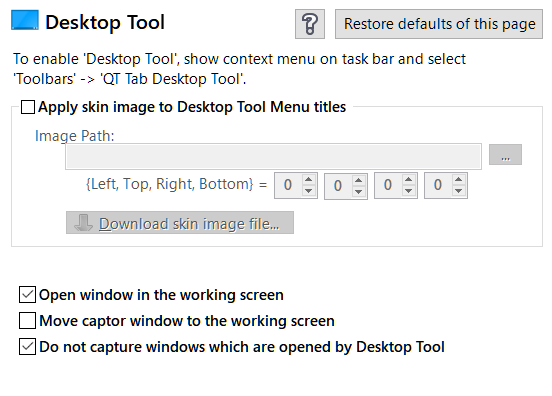Click the Right margin number field

tap(388, 185)
